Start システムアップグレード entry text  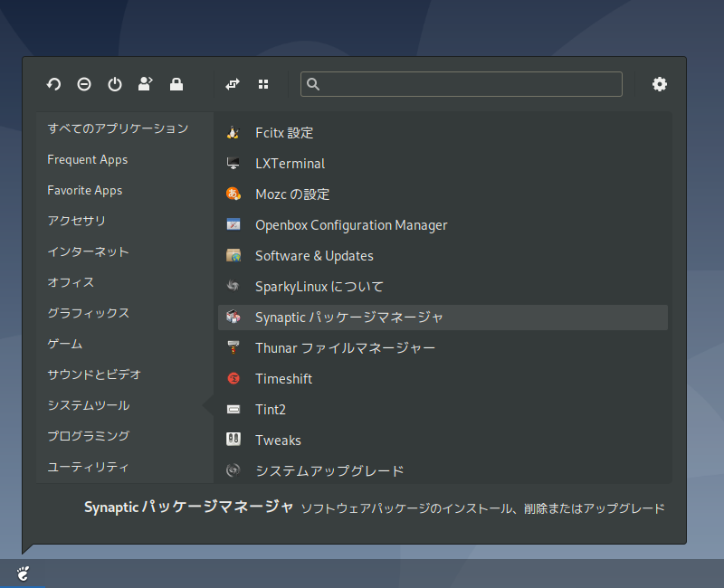pos(329,470)
